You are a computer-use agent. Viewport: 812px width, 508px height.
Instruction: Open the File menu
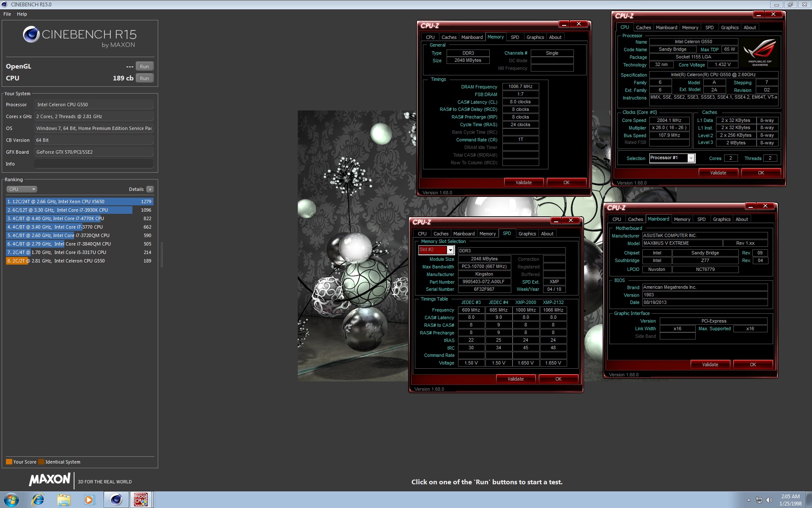pos(7,14)
